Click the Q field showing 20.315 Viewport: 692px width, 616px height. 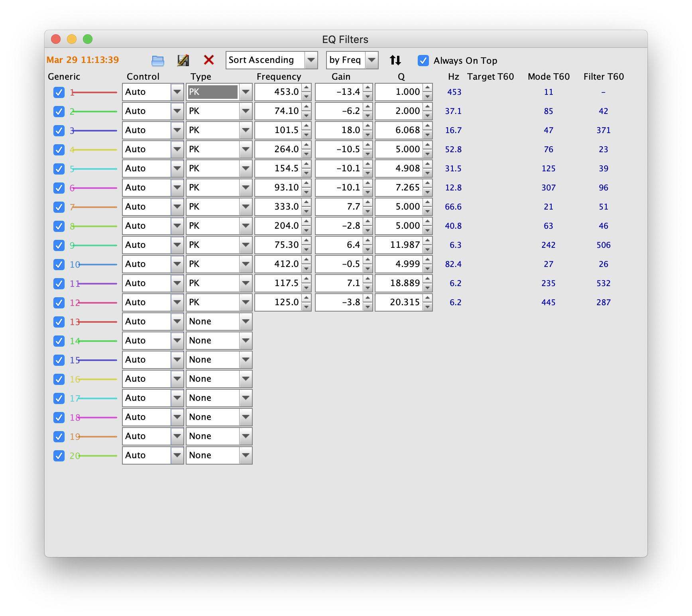pos(399,302)
